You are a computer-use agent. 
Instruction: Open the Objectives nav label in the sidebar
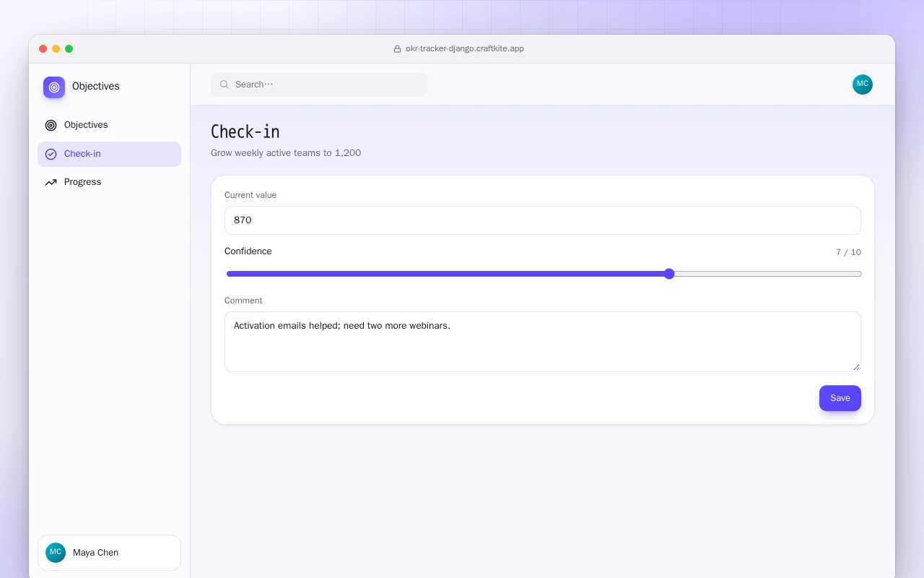pyautogui.click(x=86, y=125)
